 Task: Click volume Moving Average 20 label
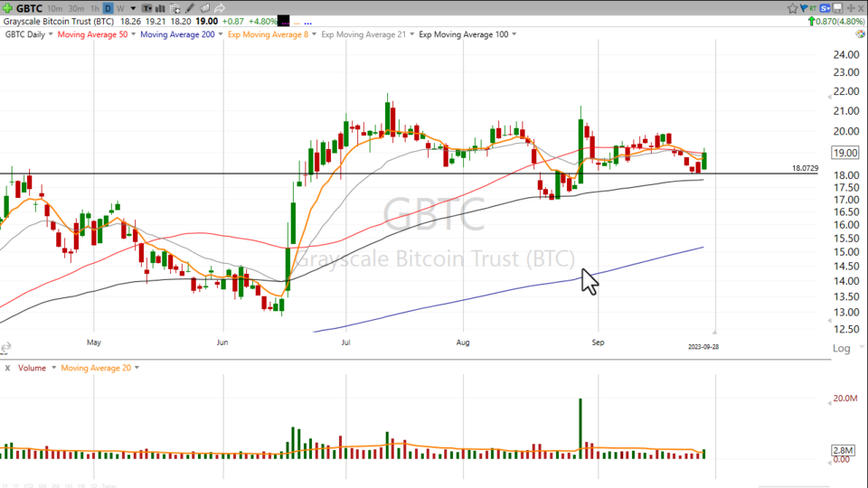tap(97, 368)
